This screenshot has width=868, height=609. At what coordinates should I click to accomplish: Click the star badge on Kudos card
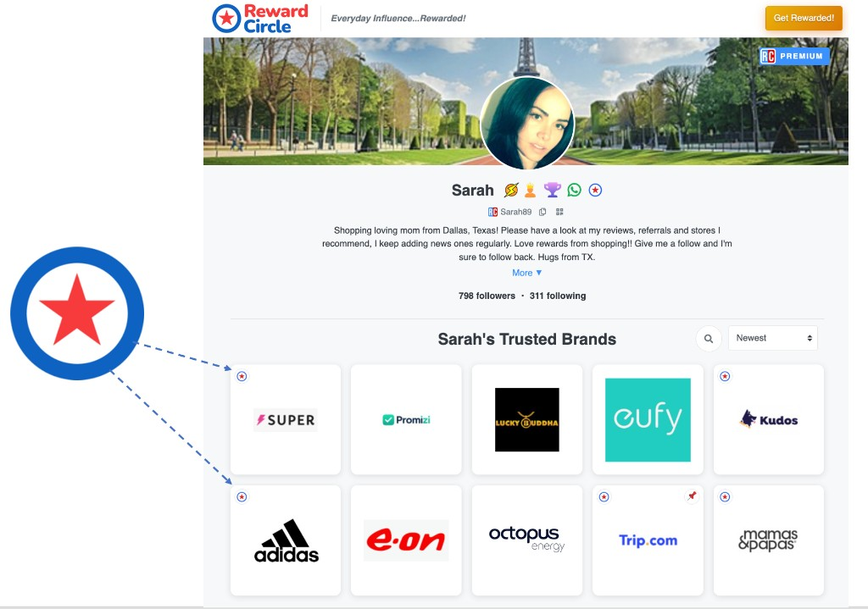[x=726, y=376]
